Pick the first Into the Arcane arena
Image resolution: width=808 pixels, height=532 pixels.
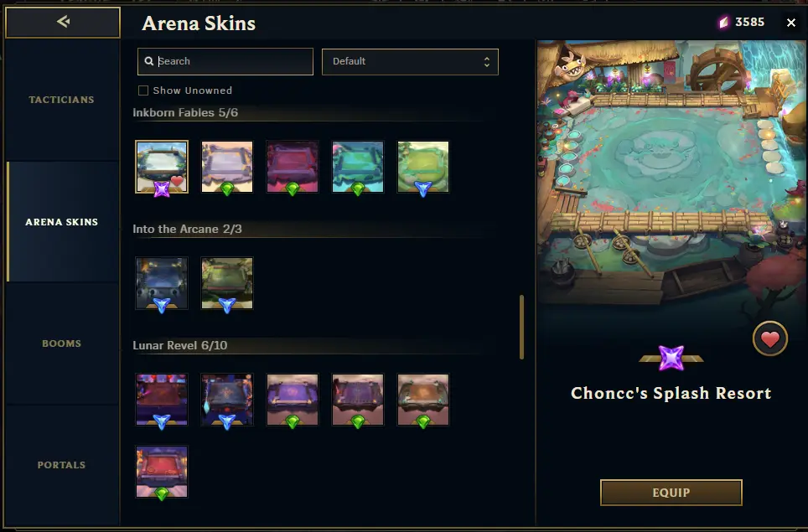[x=162, y=283]
